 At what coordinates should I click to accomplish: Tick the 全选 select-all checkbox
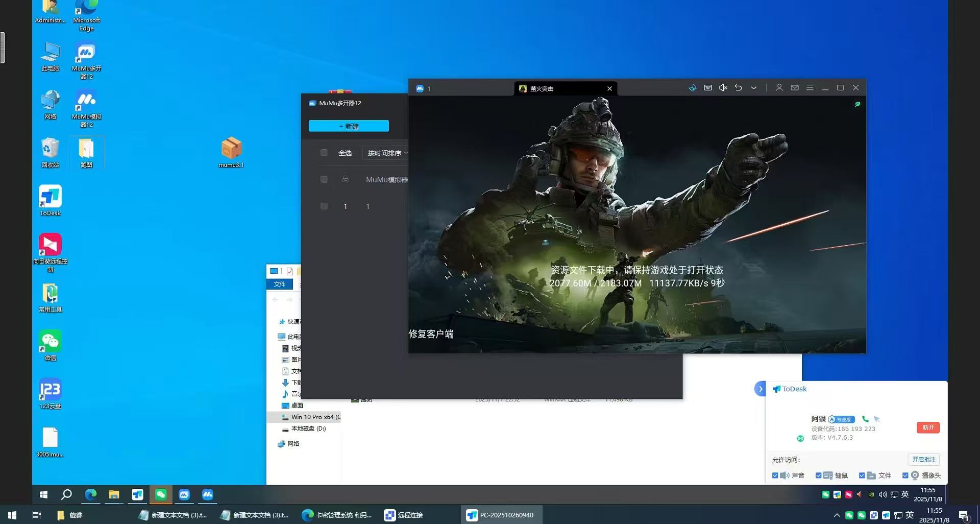point(324,153)
